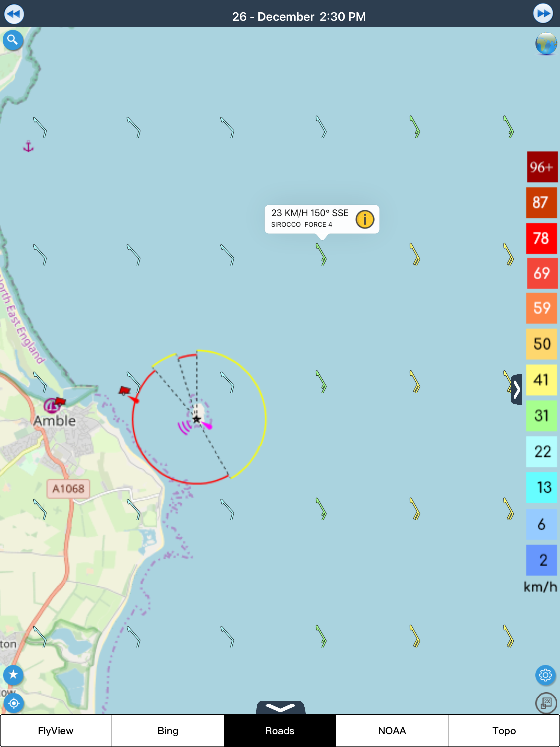The image size is (560, 747).
Task: Open the search magnifier icon
Action: [x=13, y=40]
